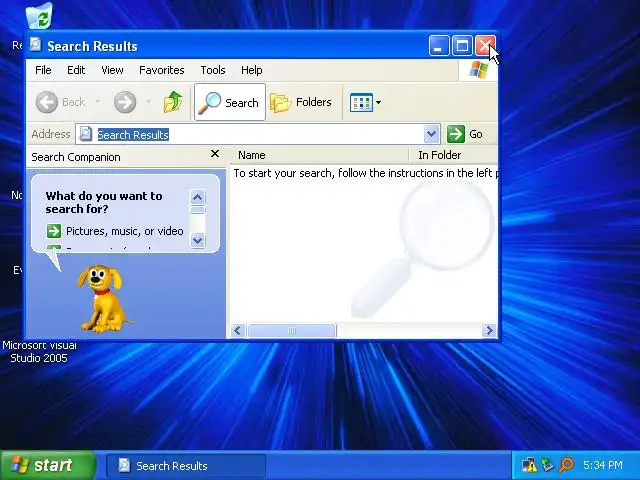
Task: Open the Back history dropdown arrow
Action: (98, 102)
